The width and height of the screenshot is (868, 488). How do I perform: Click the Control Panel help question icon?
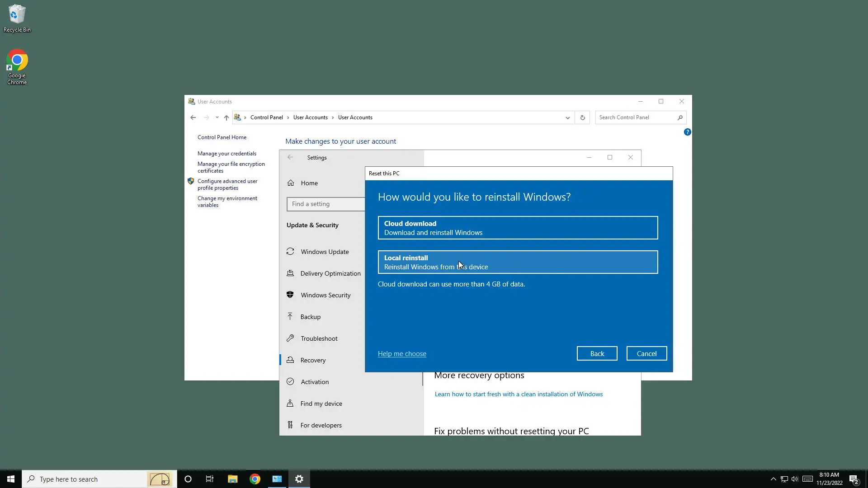(687, 132)
